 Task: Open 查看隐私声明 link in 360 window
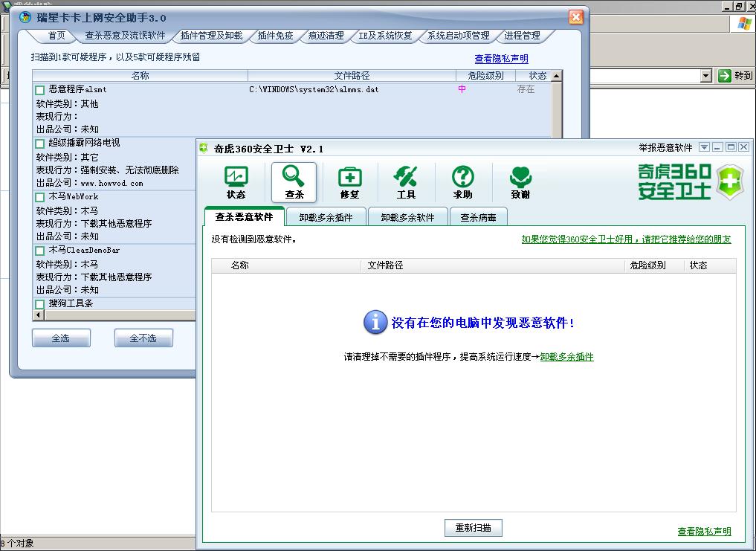[x=705, y=531]
